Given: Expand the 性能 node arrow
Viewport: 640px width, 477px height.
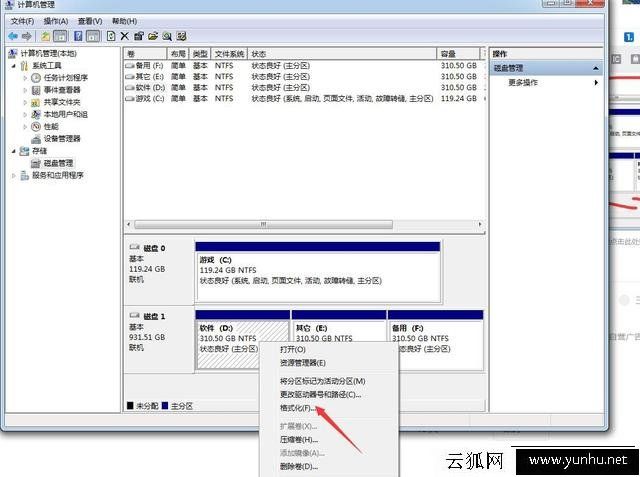Looking at the screenshot, I should [25, 127].
